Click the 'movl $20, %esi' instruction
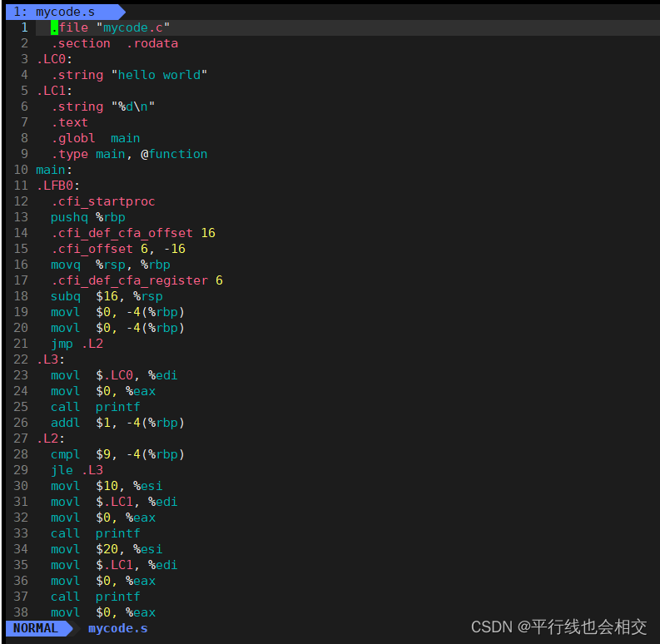 [x=107, y=549]
